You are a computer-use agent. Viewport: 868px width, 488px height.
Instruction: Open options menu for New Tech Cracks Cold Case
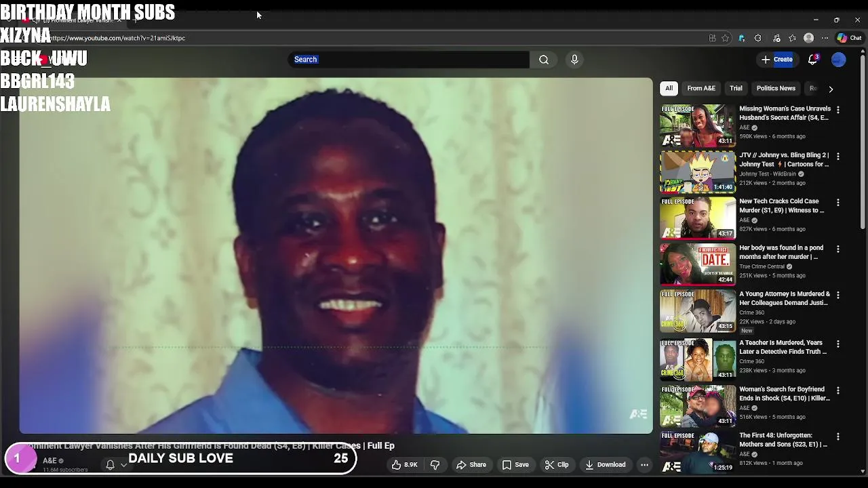click(x=838, y=203)
